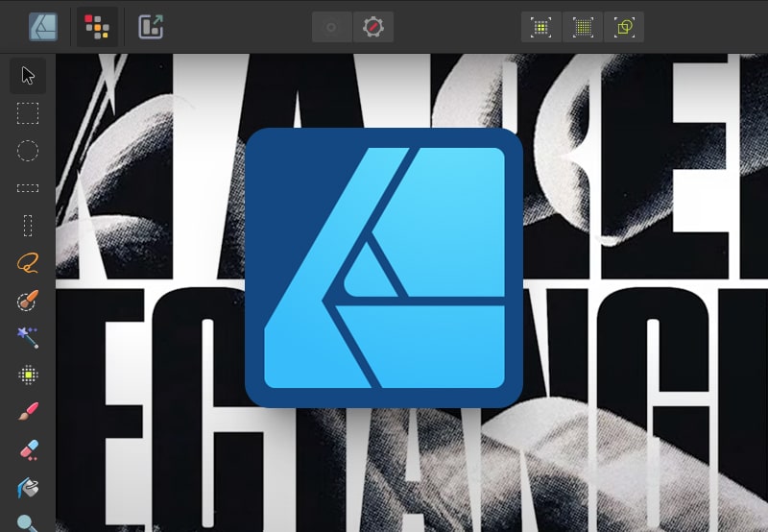Click the invert pixel selection icon
768x532 pixels.
(x=624, y=27)
